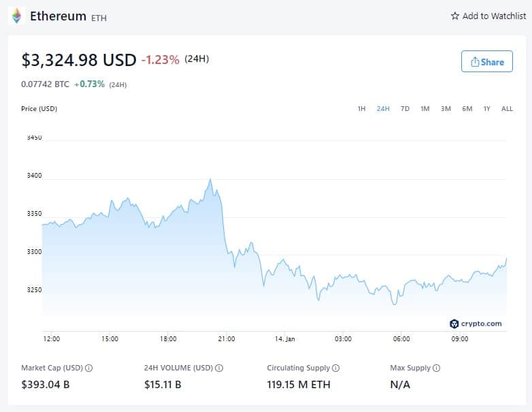Click the $15.11 B volume value
The height and width of the screenshot is (412, 532).
pyautogui.click(x=163, y=385)
